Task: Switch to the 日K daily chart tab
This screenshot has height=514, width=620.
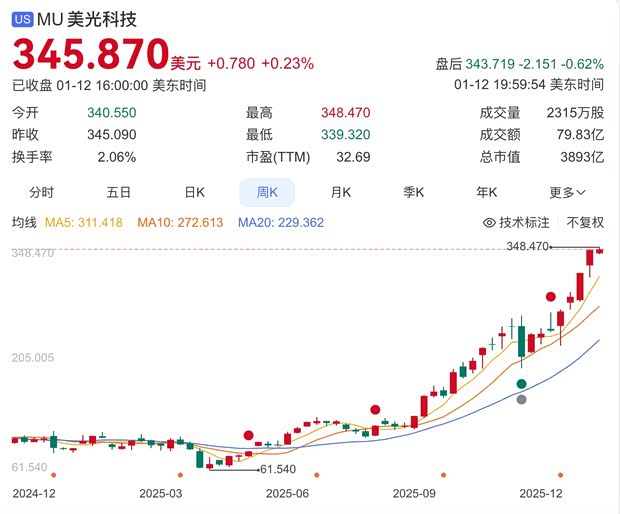Action: coord(194,192)
